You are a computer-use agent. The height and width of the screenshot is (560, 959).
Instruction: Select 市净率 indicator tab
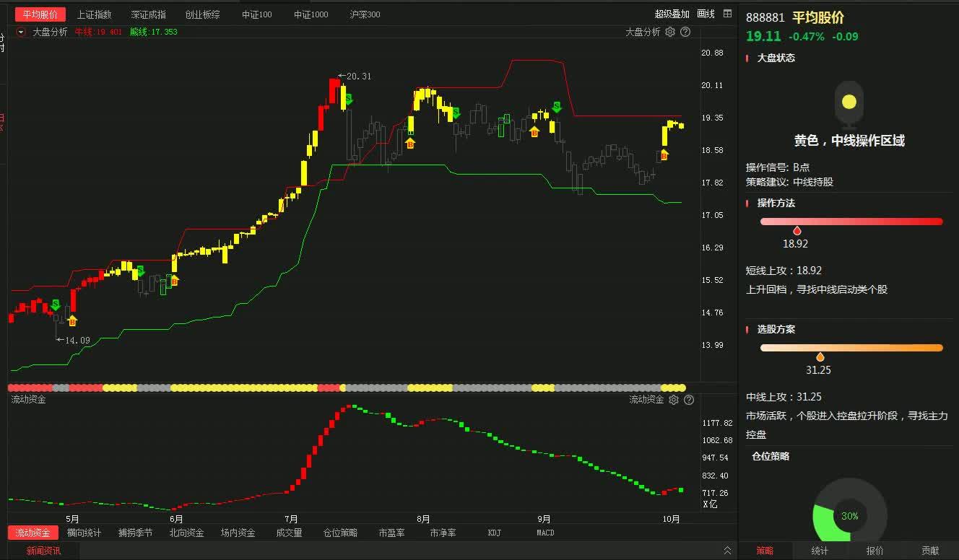pos(443,533)
